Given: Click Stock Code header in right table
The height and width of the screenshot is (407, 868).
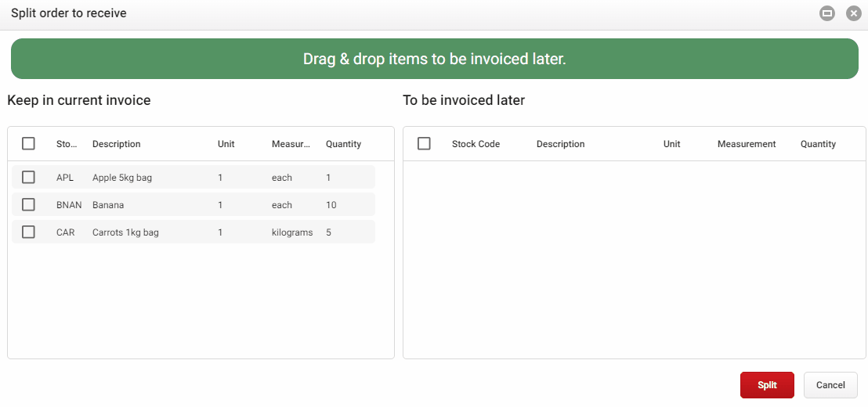Looking at the screenshot, I should point(476,144).
